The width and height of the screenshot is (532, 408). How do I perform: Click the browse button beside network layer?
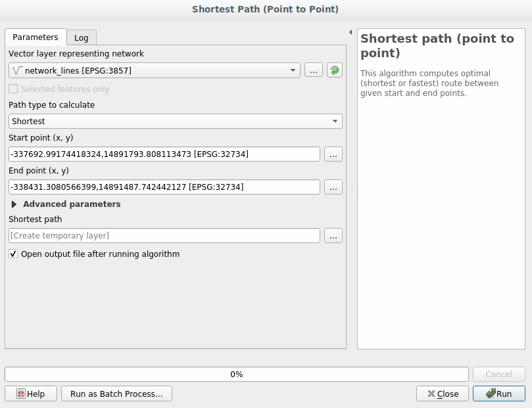[x=314, y=70]
